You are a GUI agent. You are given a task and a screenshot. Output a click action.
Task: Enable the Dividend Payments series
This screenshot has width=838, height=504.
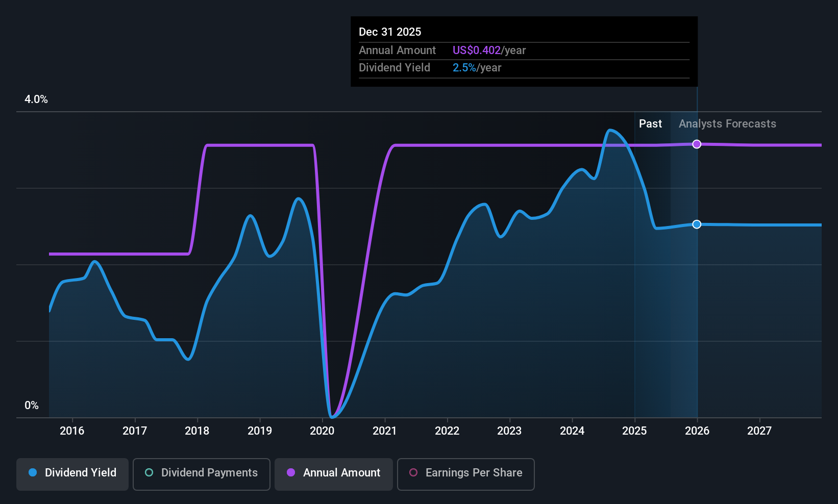[201, 474]
